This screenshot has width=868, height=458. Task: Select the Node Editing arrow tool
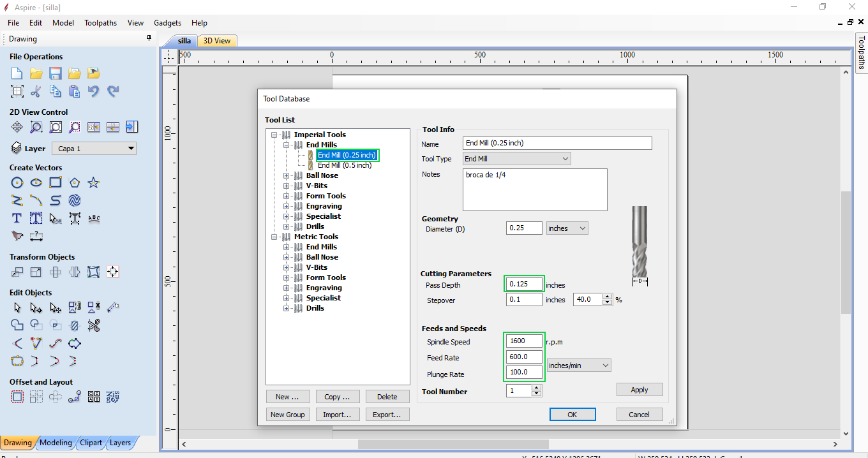click(x=36, y=308)
